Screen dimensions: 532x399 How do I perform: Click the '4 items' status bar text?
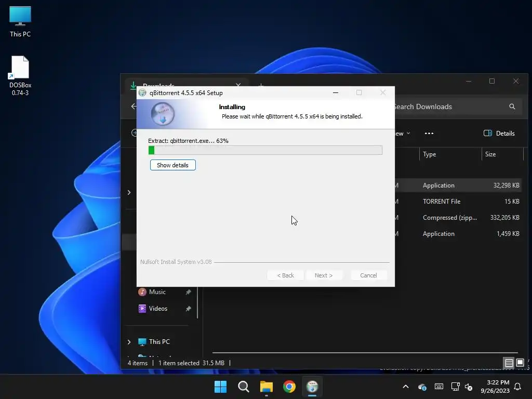click(137, 363)
